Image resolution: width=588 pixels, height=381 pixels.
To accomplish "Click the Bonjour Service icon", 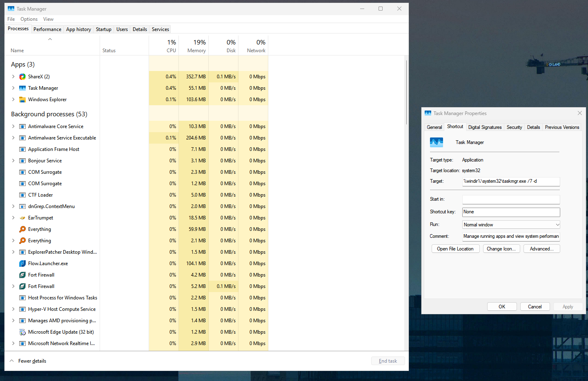I will click(22, 161).
